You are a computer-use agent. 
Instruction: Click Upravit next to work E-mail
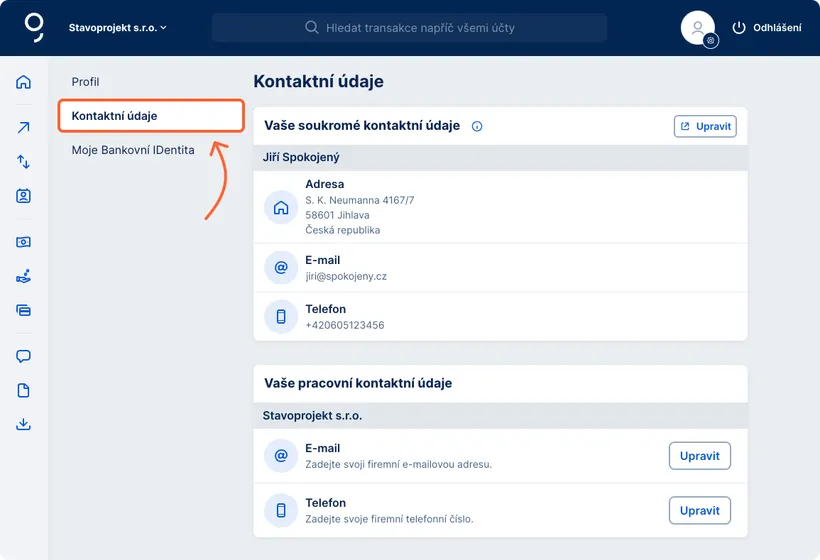pyautogui.click(x=699, y=456)
